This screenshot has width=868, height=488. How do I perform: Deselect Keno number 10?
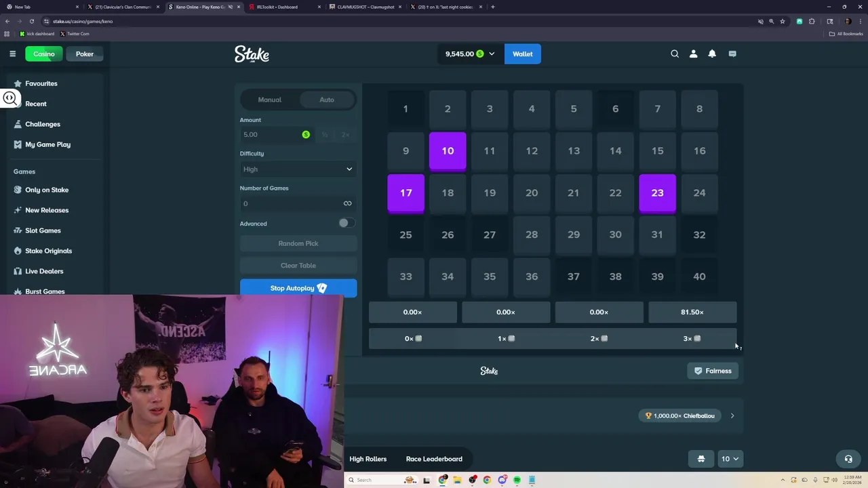pyautogui.click(x=448, y=151)
